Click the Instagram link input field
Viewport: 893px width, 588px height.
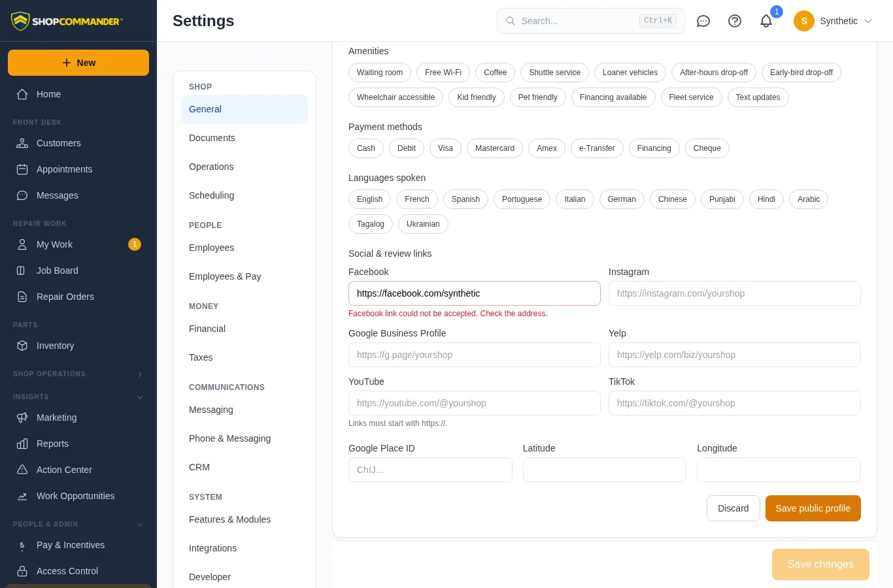(x=735, y=293)
